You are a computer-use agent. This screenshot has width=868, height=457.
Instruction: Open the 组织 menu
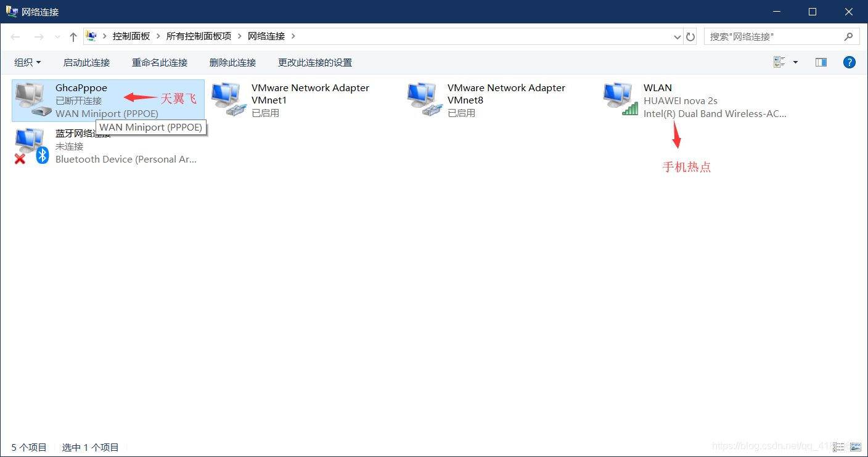point(28,62)
